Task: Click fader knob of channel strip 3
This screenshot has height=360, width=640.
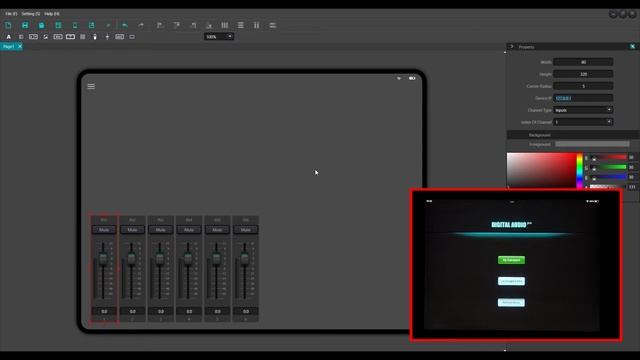Action: click(160, 259)
